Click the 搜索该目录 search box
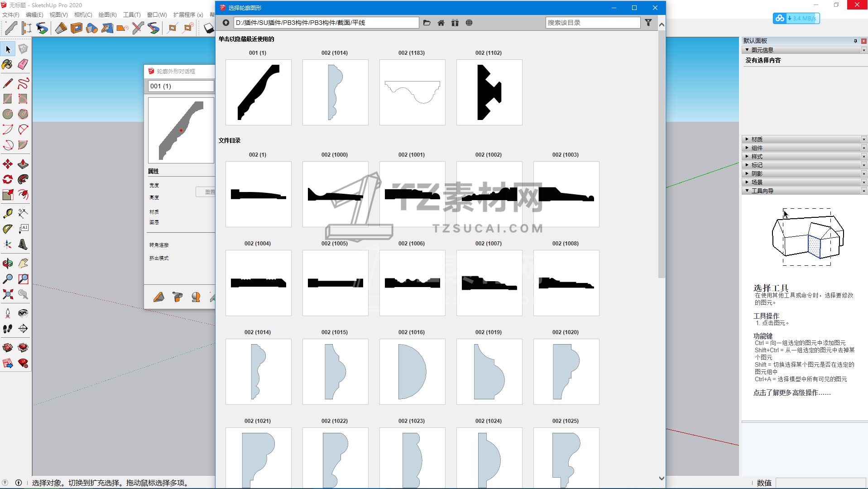 [x=593, y=23]
